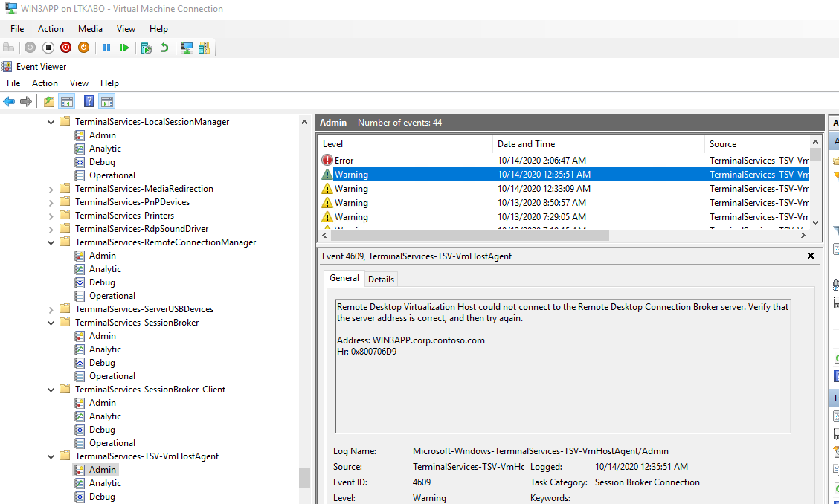The height and width of the screenshot is (504, 839).
Task: Open Analytic log under TerminalServices-LocalSessionManager
Action: pos(105,149)
